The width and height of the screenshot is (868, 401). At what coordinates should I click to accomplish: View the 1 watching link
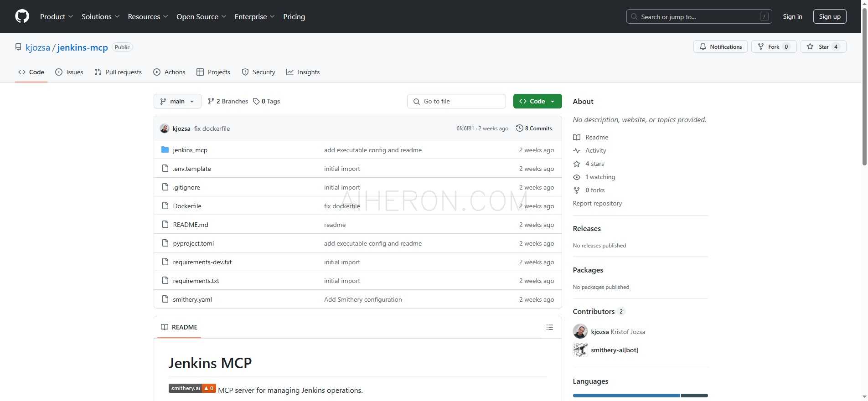[600, 177]
